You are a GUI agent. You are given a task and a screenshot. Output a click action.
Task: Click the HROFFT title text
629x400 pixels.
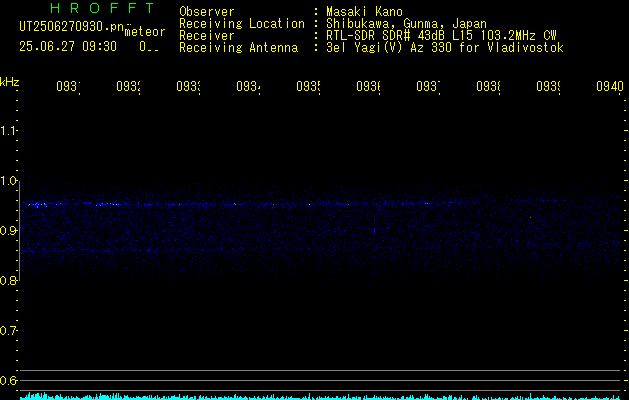[x=102, y=8]
